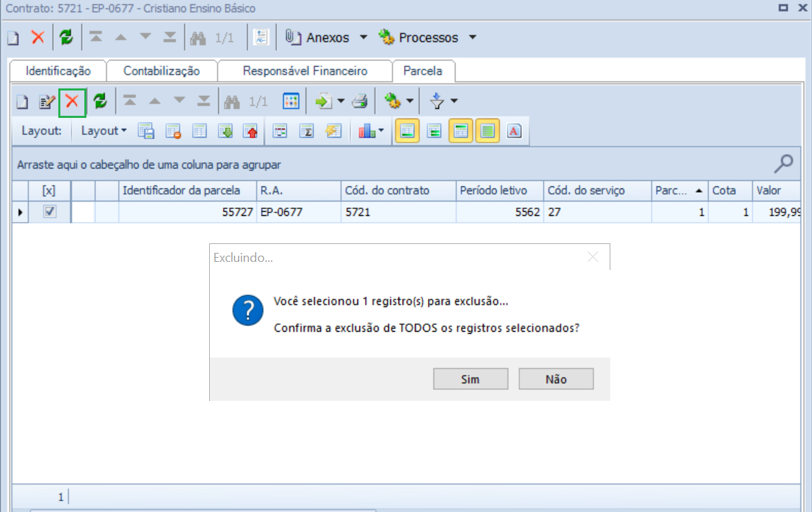812x512 pixels.
Task: Click the 5562 value in Período letivo
Action: point(527,212)
